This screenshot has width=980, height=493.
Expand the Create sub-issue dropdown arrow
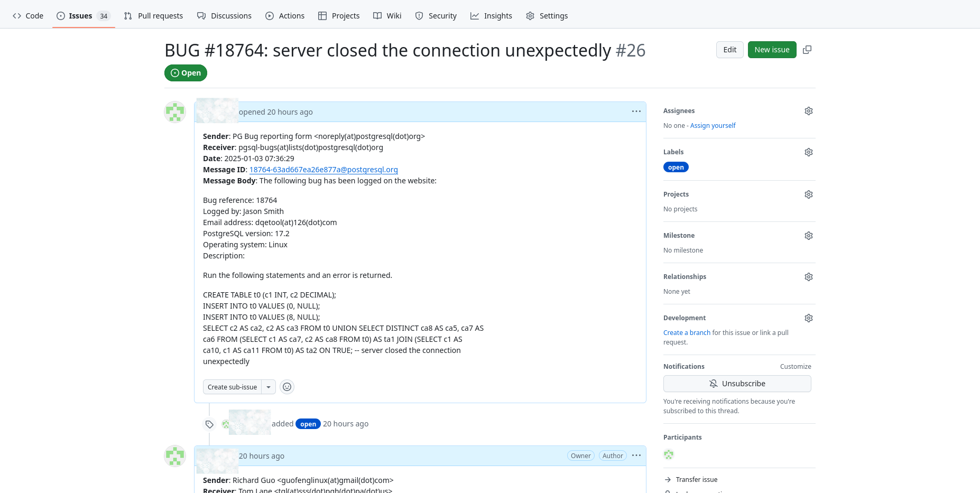269,387
